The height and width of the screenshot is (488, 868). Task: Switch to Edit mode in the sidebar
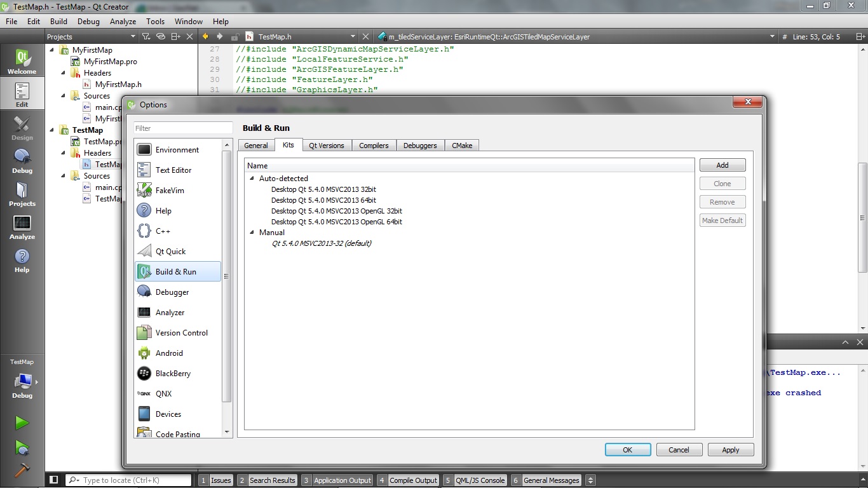(x=22, y=94)
